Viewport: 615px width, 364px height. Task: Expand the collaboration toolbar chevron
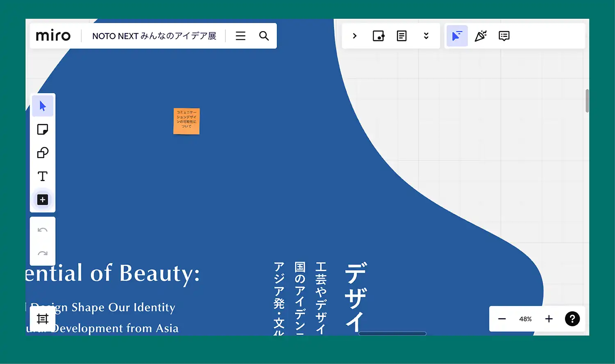pos(355,36)
